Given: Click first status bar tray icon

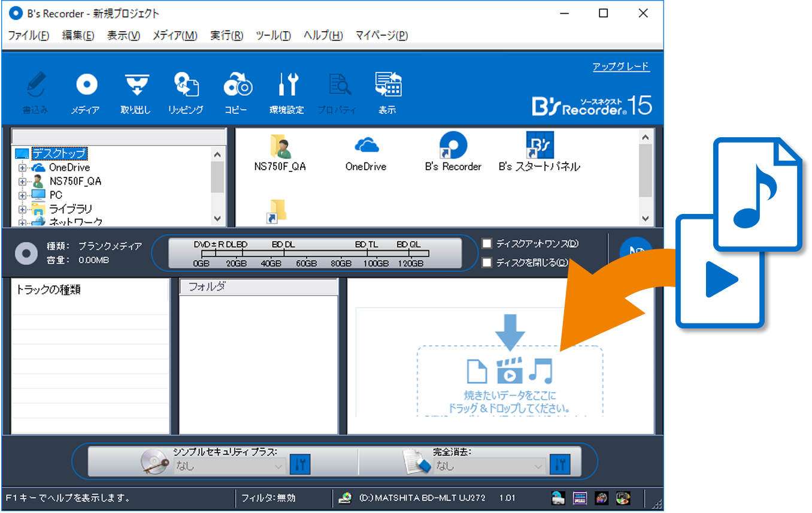Looking at the screenshot, I should 558,498.
